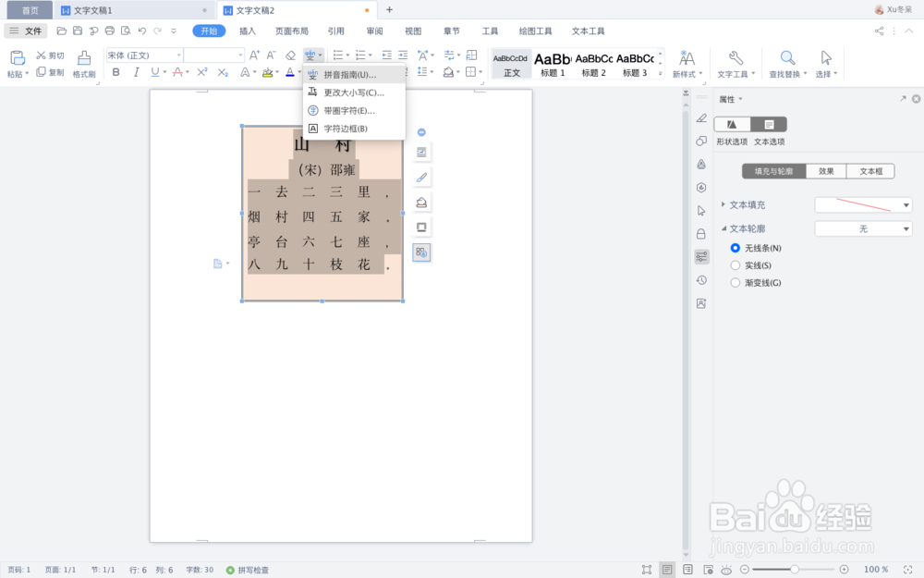The image size is (924, 578).
Task: Click the decrease font size icon
Action: (271, 55)
